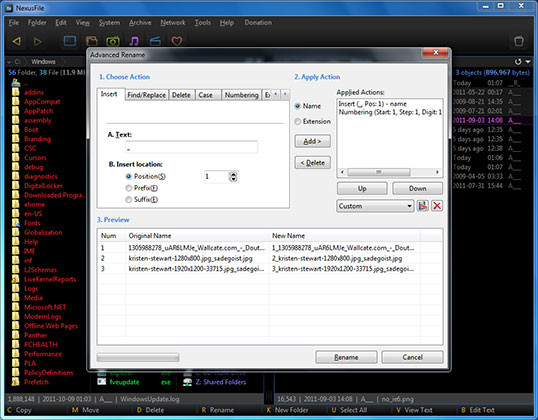Viewport: 538px width, 420px height.
Task: Expand the refresh dropdown arrow in right panel
Action: coord(528,62)
